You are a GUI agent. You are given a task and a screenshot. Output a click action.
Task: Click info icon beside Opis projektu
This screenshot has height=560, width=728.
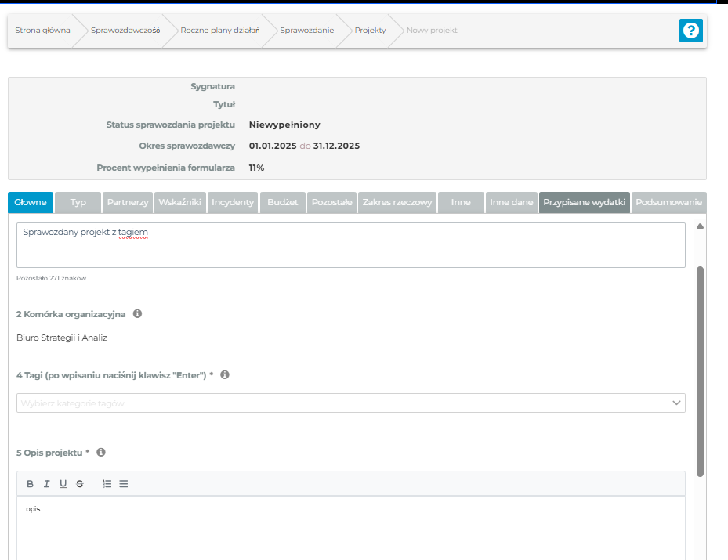point(101,452)
